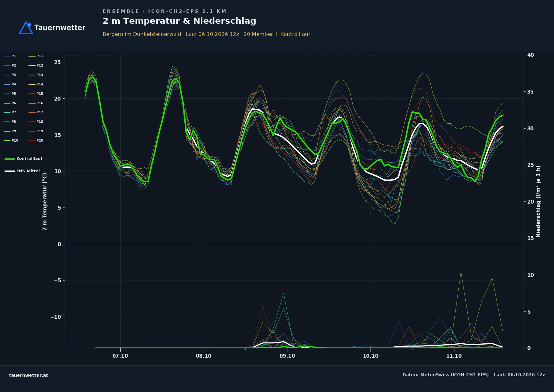
Task: Select the P2 legend entry
Action: [x=10, y=65]
